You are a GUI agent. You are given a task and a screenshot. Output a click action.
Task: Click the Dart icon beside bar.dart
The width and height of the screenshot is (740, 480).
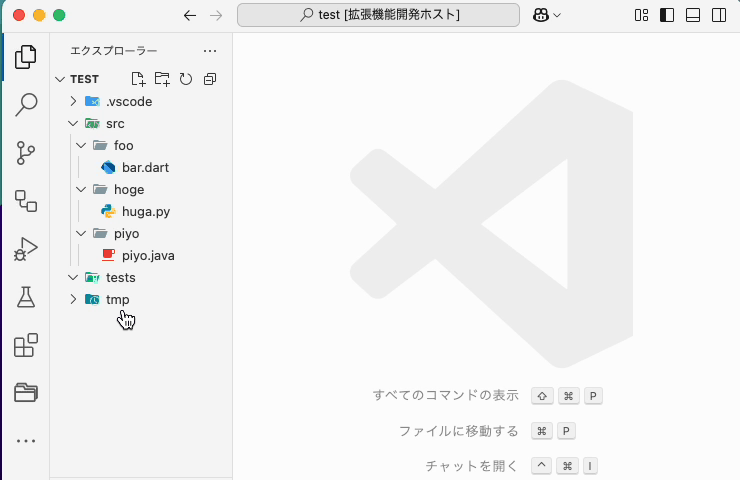[108, 168]
